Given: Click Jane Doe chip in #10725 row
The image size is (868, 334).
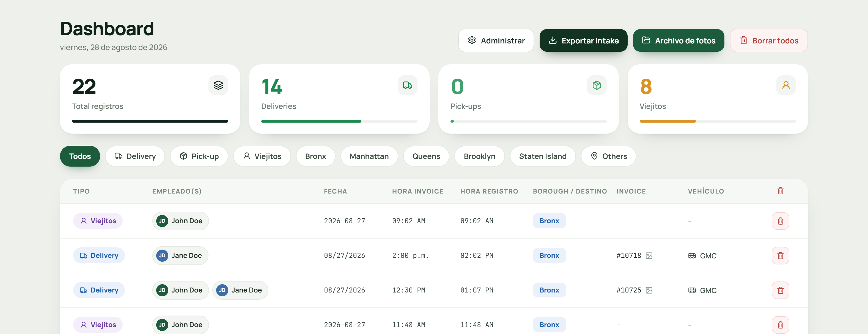Looking at the screenshot, I should (x=240, y=290).
